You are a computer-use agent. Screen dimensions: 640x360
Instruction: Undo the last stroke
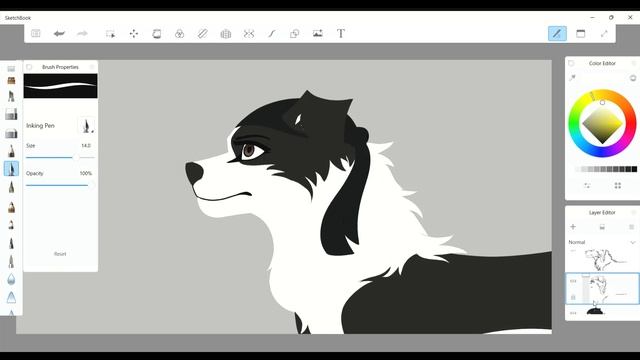(x=59, y=33)
